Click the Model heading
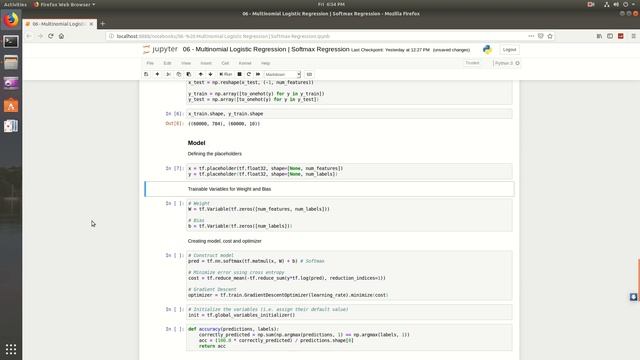Screen dimensions: 640x360 point(196,143)
